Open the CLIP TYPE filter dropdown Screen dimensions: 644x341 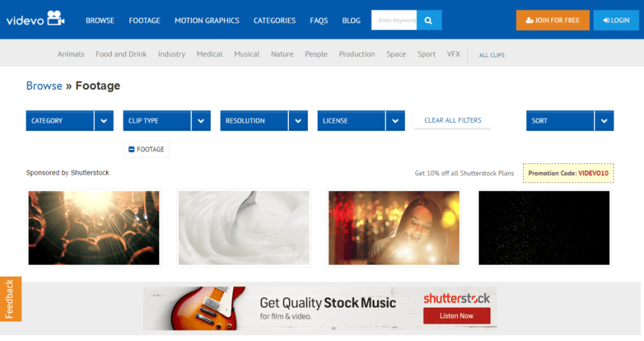pyautogui.click(x=167, y=121)
